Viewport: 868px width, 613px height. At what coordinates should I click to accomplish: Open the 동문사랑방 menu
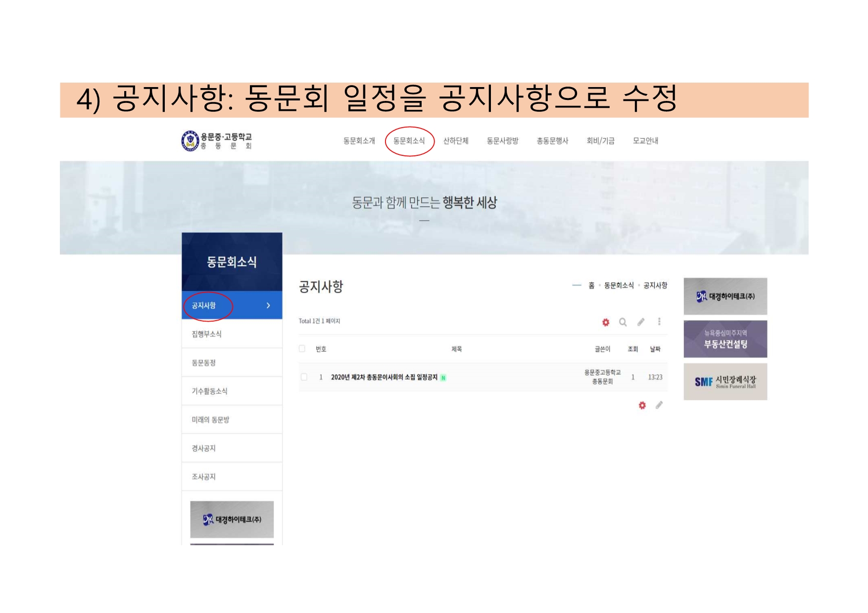pyautogui.click(x=503, y=141)
